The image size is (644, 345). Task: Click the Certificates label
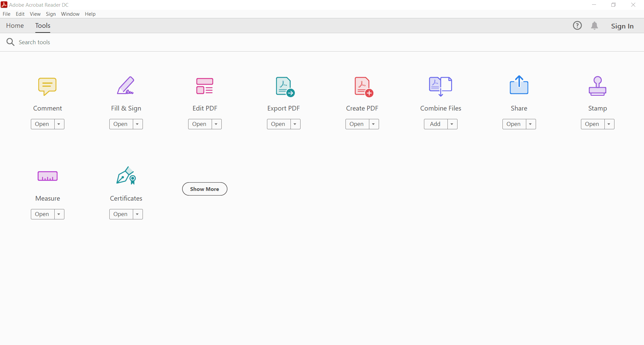126,199
